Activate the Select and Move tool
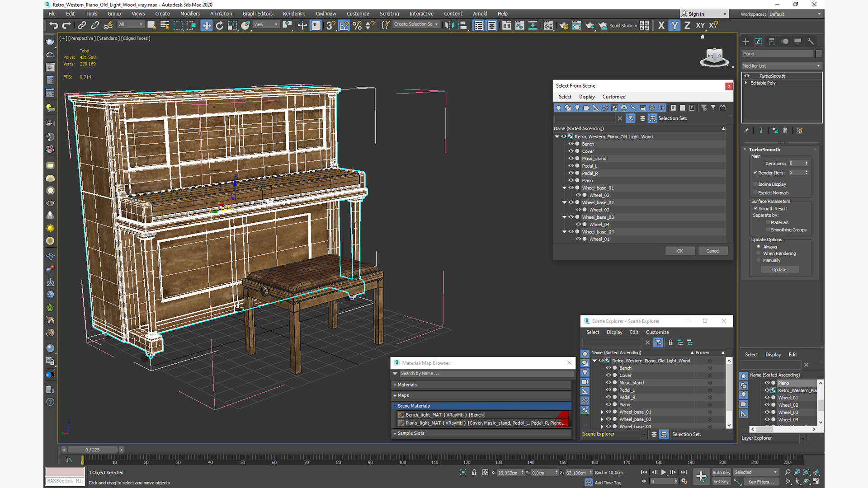Screen dimensions: 868x488 coord(207,25)
